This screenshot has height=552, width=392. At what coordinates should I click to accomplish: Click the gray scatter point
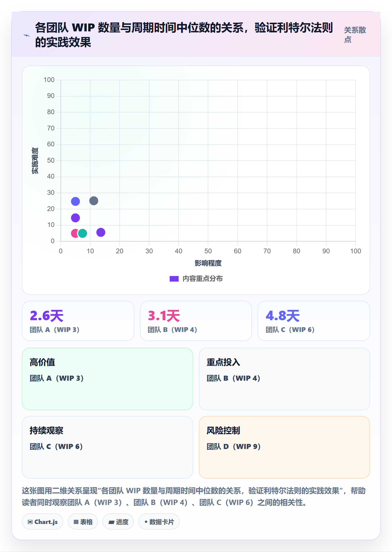(94, 201)
